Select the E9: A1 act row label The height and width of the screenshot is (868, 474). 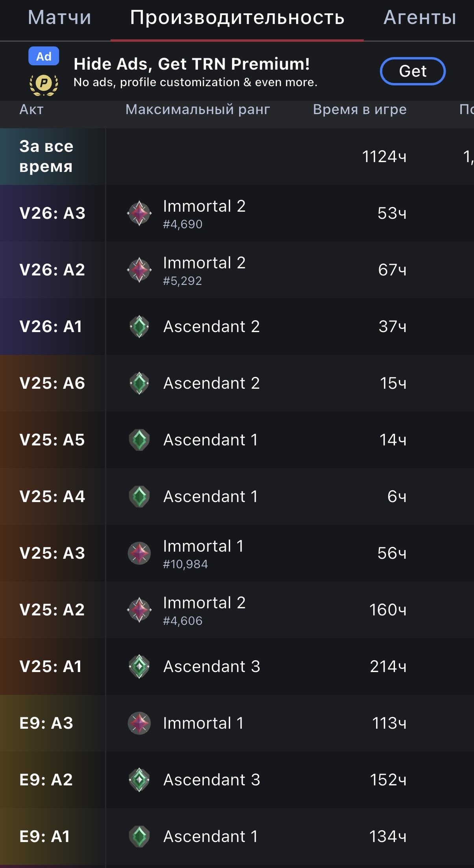(x=45, y=837)
